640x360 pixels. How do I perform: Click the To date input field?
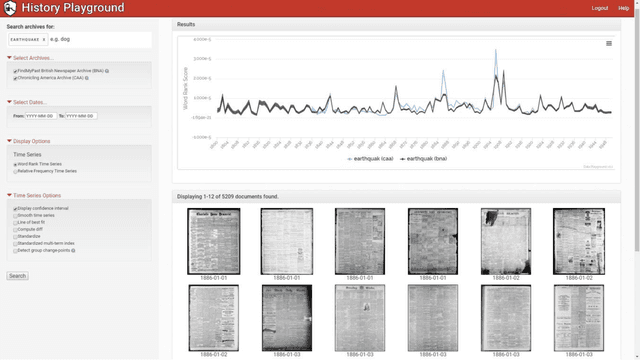pos(81,116)
